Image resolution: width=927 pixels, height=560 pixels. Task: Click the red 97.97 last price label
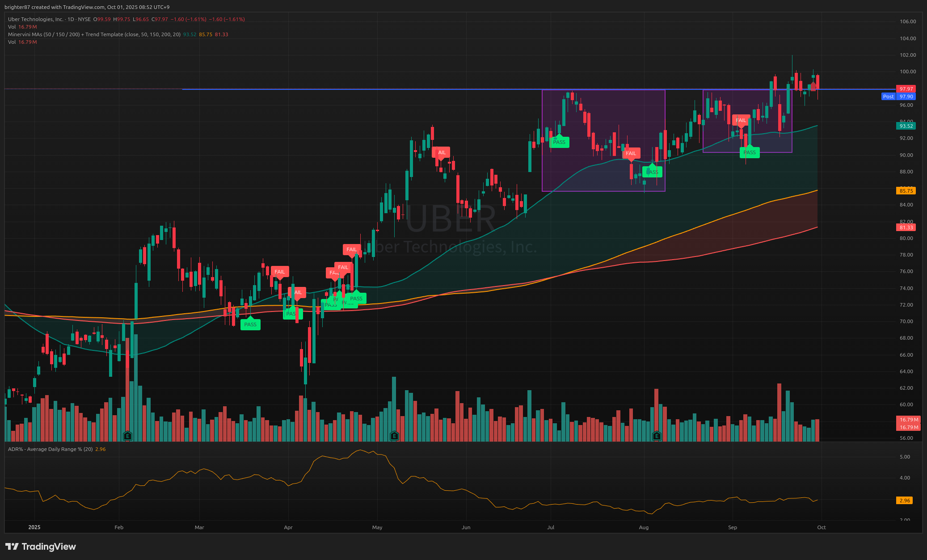[x=906, y=89]
